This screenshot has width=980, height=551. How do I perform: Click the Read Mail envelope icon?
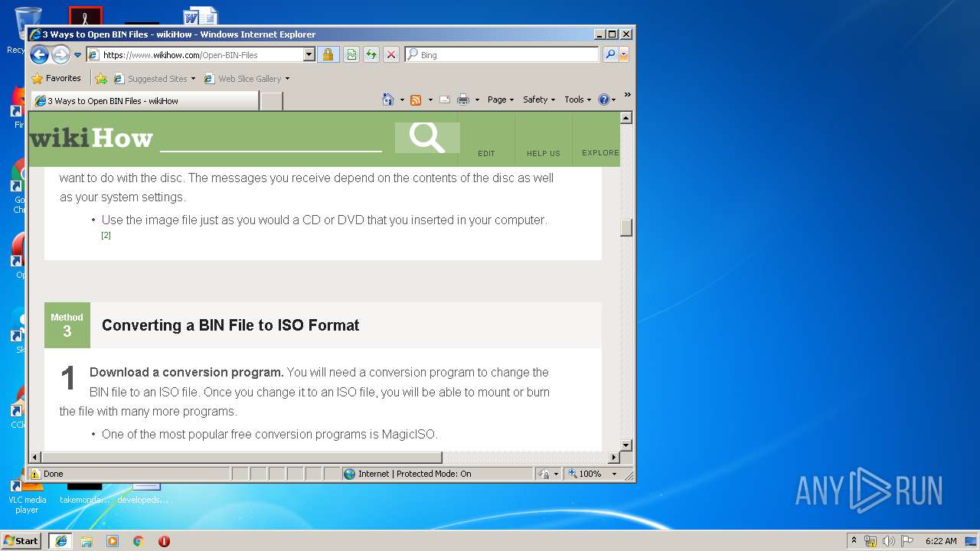pos(444,99)
